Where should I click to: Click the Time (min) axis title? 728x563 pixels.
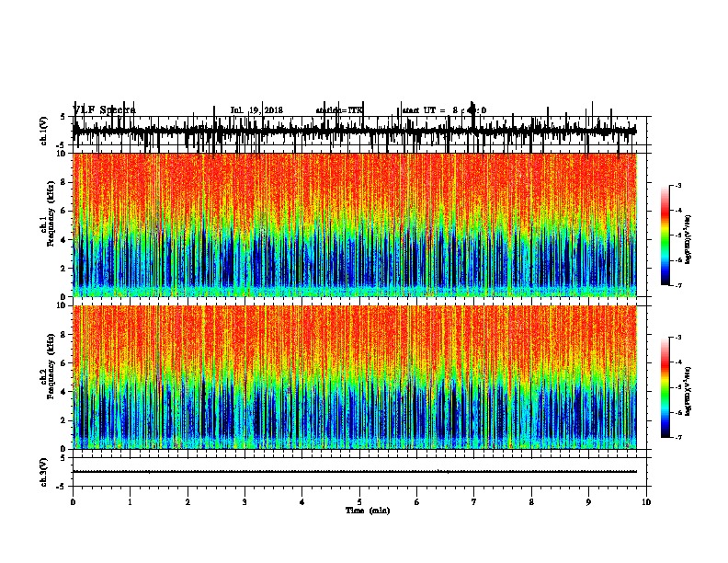point(368,511)
